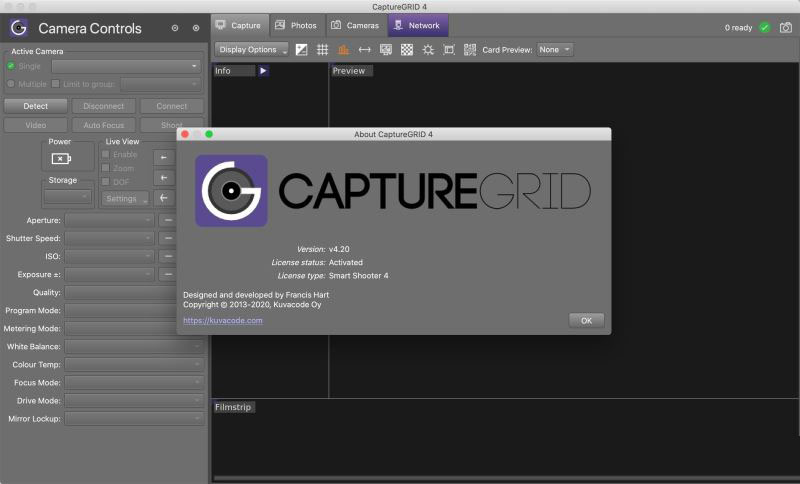This screenshot has width=800, height=484.
Task: Click the left arrow beside Live View Enable
Action: tap(164, 158)
